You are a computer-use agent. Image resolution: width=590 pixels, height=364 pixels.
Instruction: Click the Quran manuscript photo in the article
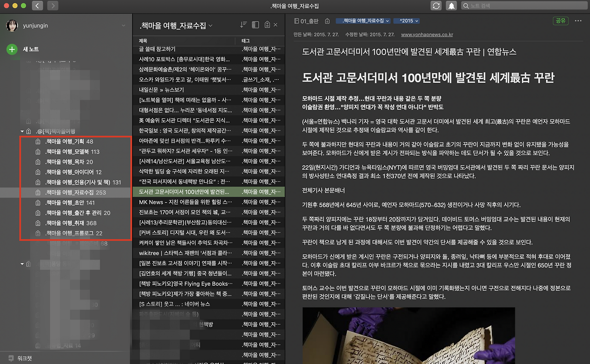(408, 335)
